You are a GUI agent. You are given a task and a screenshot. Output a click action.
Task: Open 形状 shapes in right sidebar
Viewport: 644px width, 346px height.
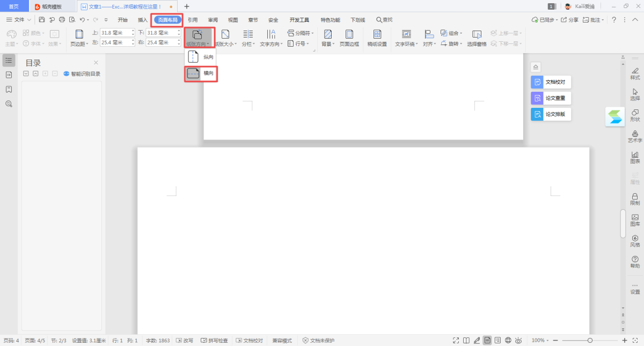635,115
